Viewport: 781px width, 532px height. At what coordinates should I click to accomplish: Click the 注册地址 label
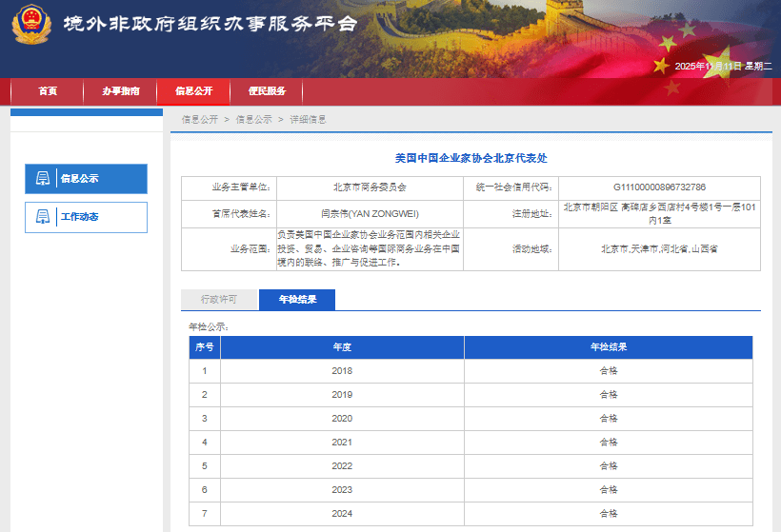[x=532, y=214]
